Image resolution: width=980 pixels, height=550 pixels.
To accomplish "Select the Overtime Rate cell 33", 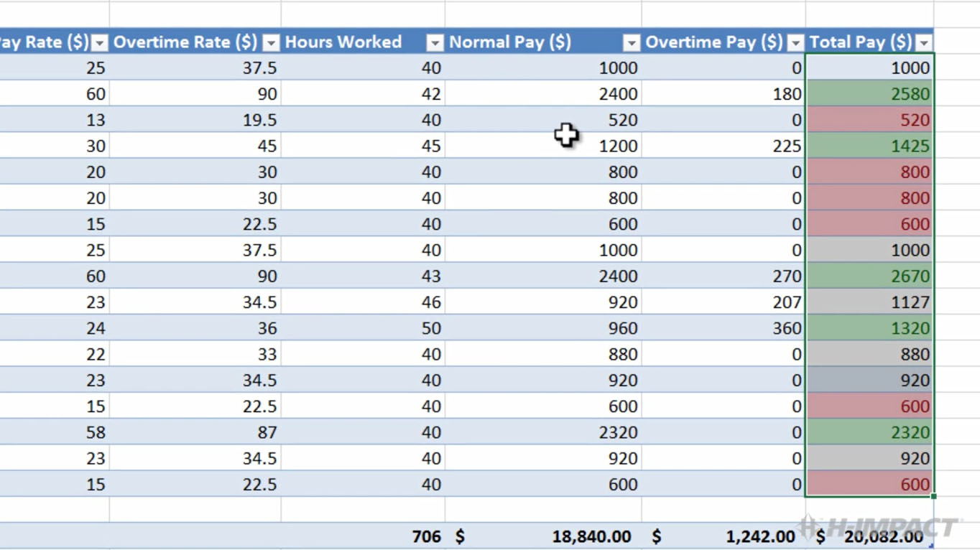I will click(195, 354).
